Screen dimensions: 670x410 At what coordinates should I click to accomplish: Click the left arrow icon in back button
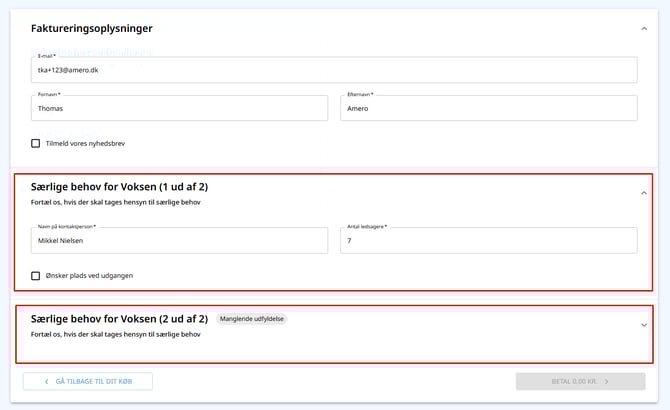click(x=46, y=381)
